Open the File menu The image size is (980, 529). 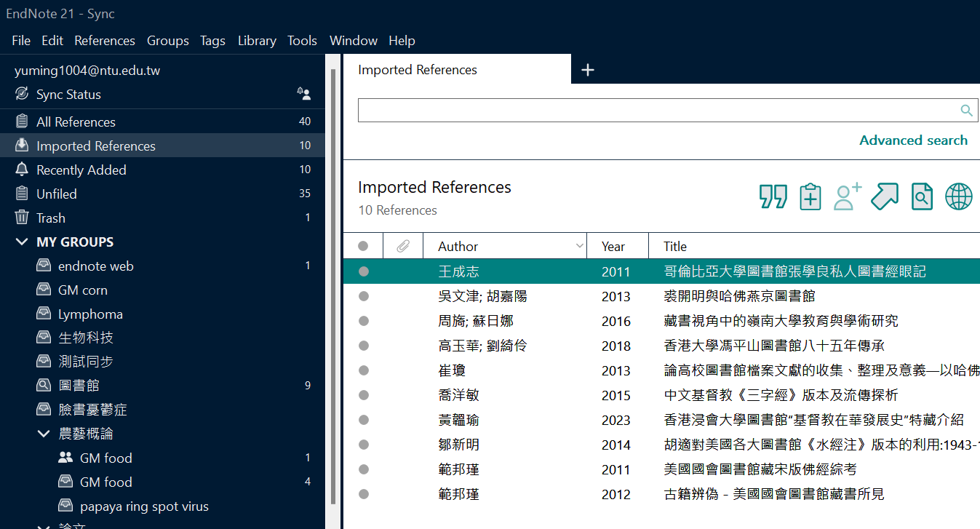(x=21, y=41)
